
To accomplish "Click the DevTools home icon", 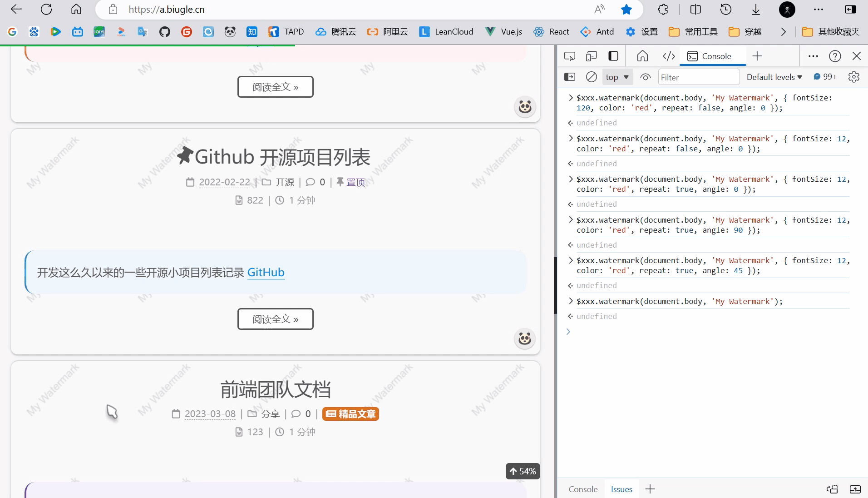I will click(642, 56).
